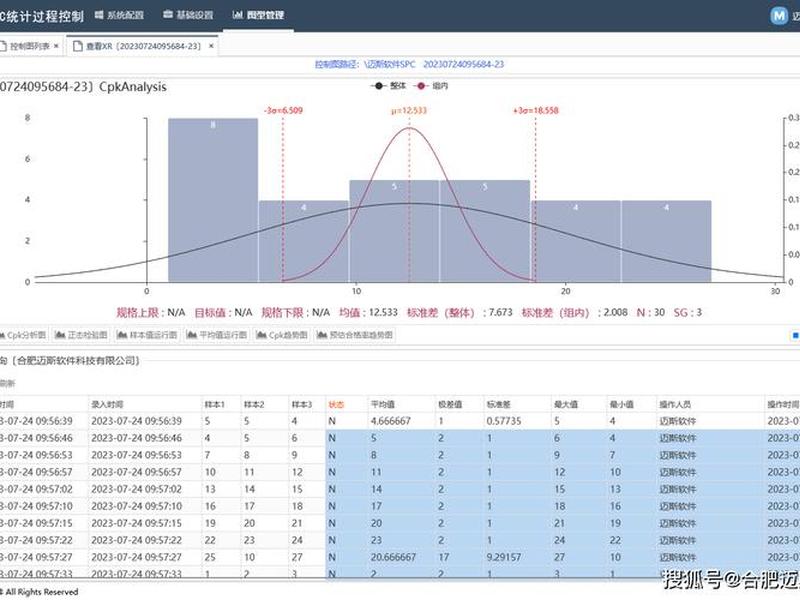Image resolution: width=800 pixels, height=600 pixels.
Task: Select the 图型管理 menu
Action: pos(258,15)
